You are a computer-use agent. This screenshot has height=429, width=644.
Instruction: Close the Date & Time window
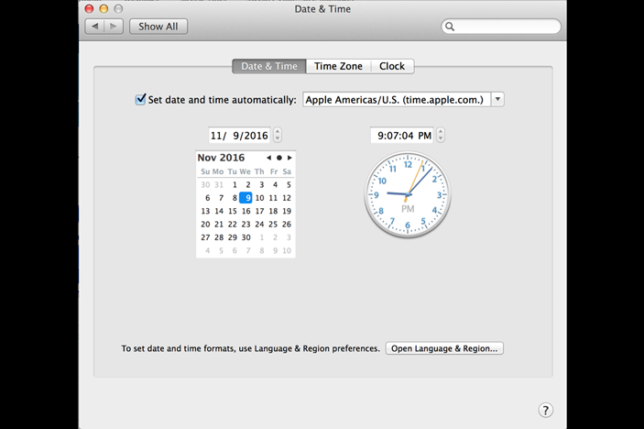pyautogui.click(x=89, y=9)
